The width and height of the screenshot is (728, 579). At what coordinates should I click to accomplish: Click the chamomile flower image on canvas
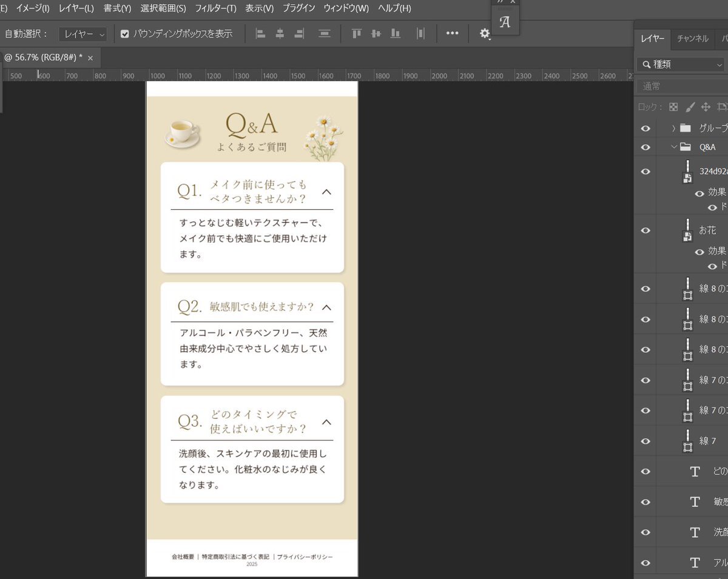[x=322, y=138]
